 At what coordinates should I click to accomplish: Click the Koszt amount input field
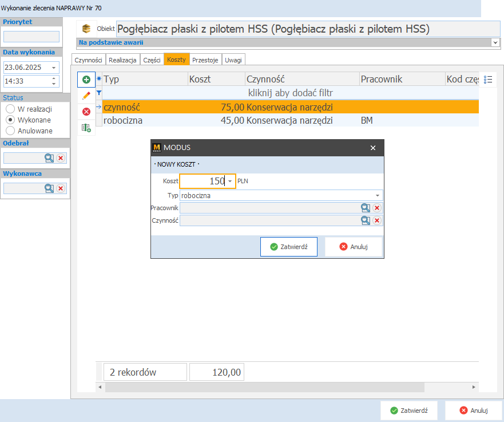pyautogui.click(x=203, y=182)
